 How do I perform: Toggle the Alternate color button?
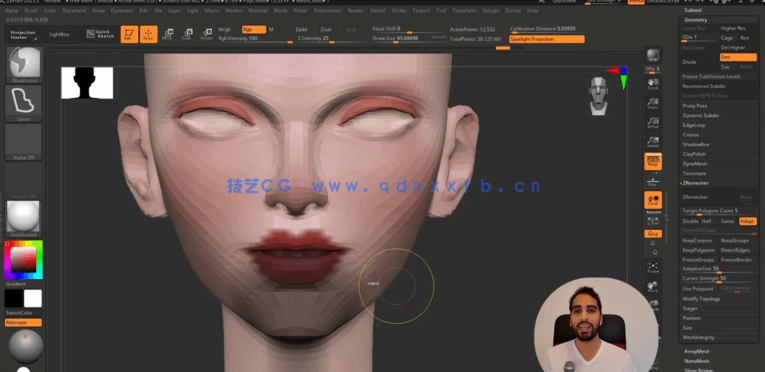pyautogui.click(x=23, y=323)
